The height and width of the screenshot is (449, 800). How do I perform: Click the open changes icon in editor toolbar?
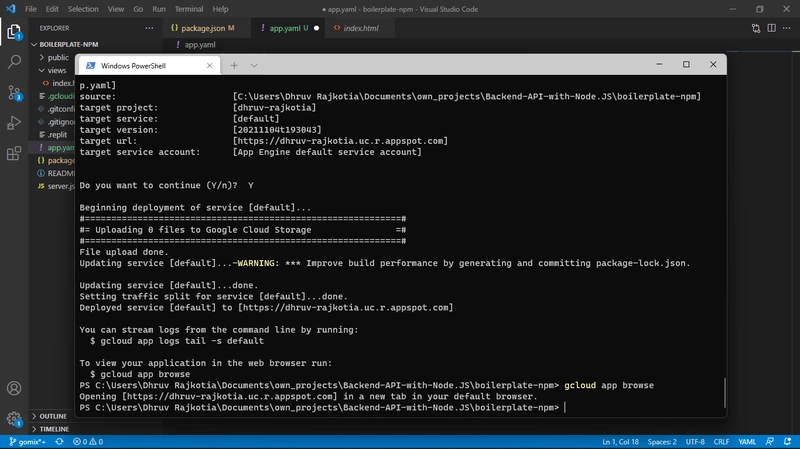756,28
